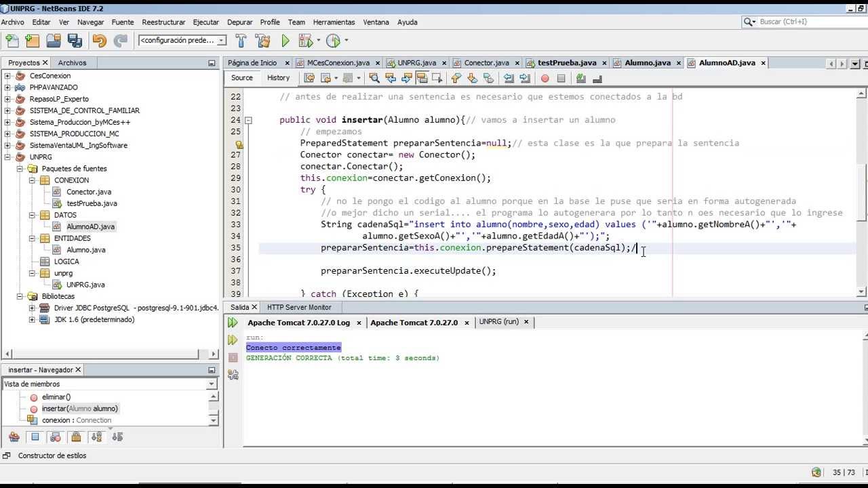Image resolution: width=868 pixels, height=488 pixels.
Task: Click the Profile Project clock icon
Action: point(333,41)
